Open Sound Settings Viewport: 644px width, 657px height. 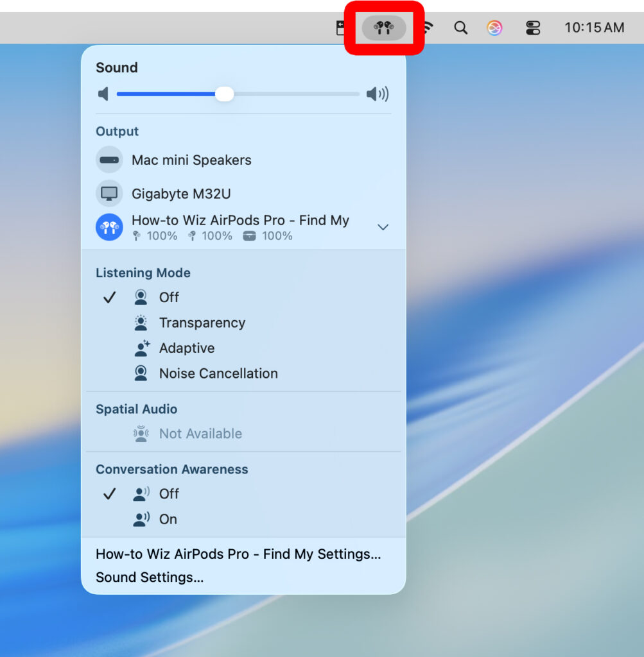(150, 577)
